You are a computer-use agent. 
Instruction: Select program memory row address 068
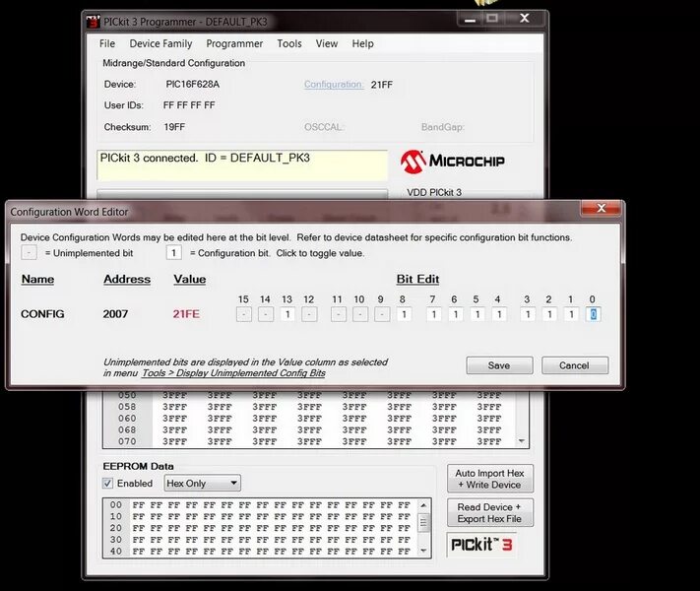tap(127, 430)
